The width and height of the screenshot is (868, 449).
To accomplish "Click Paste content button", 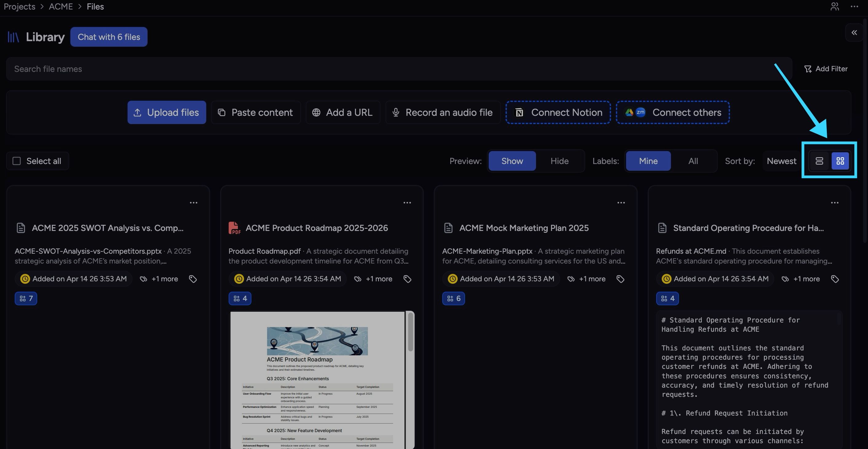I will coord(256,112).
